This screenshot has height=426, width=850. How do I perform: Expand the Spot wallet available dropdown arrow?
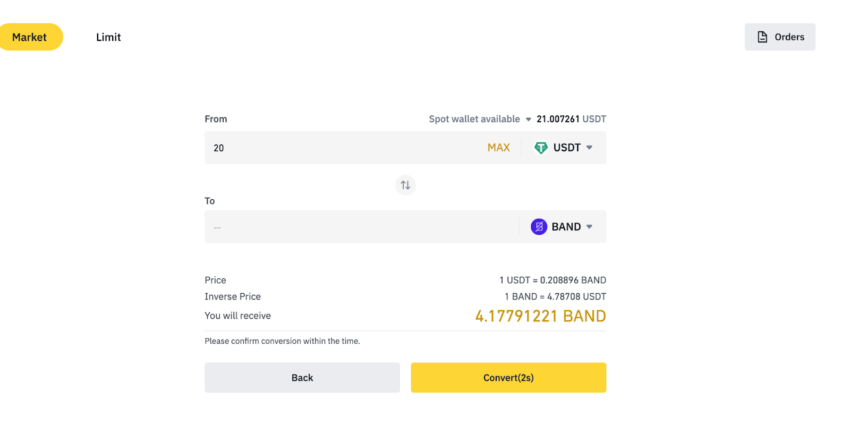point(528,119)
